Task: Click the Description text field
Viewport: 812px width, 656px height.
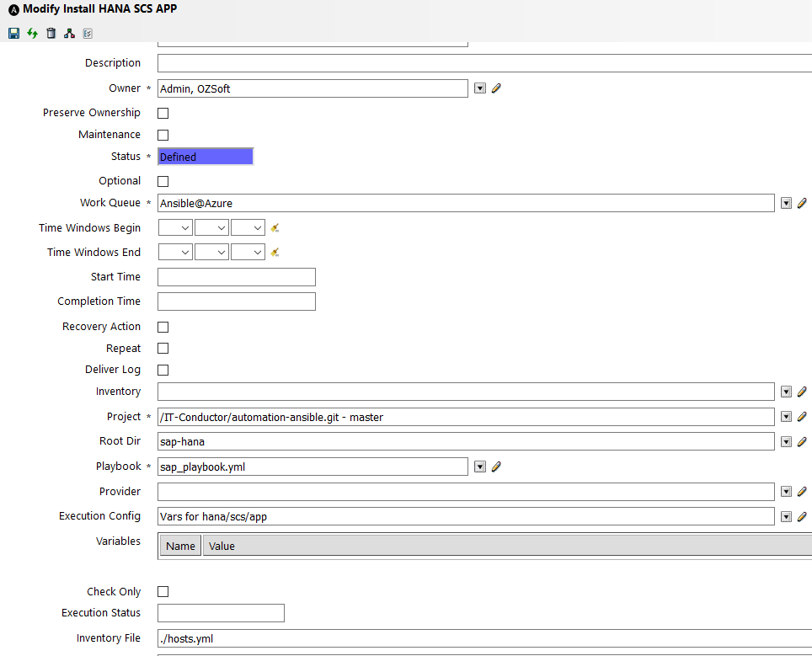Action: 484,63
